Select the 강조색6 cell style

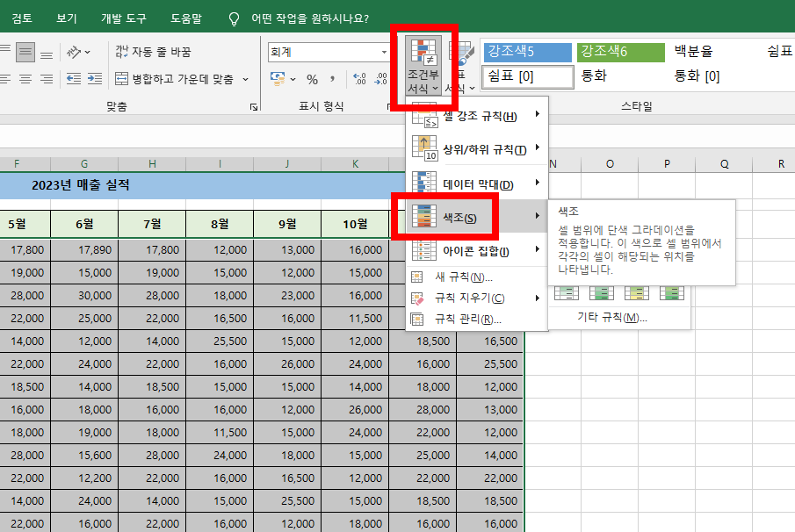(620, 52)
